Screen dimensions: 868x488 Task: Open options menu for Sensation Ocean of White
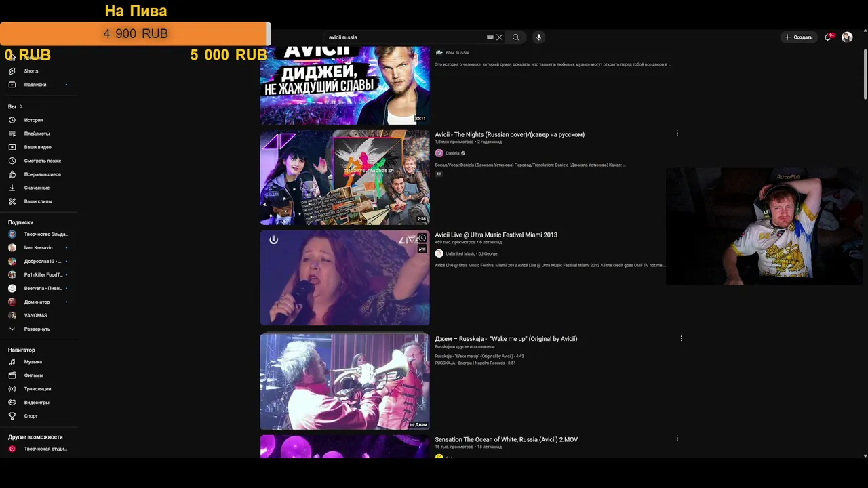point(677,439)
